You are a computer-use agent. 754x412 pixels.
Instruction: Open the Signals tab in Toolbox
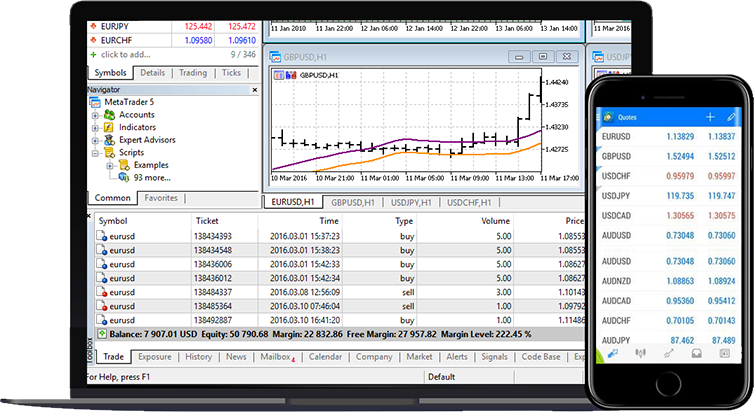point(494,357)
